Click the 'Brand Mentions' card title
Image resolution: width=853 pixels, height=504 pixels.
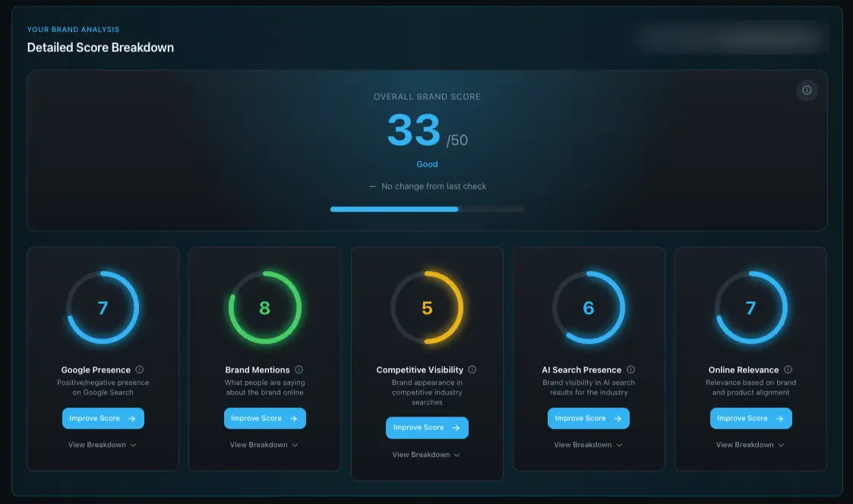click(257, 370)
